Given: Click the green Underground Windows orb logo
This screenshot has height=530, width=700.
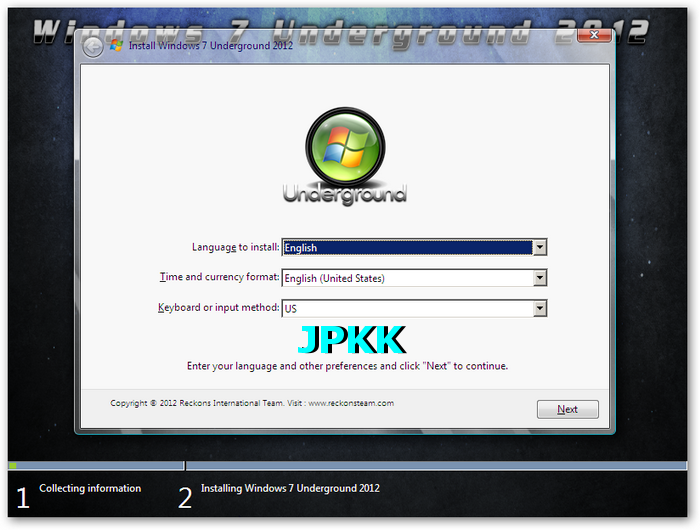Looking at the screenshot, I should click(345, 147).
